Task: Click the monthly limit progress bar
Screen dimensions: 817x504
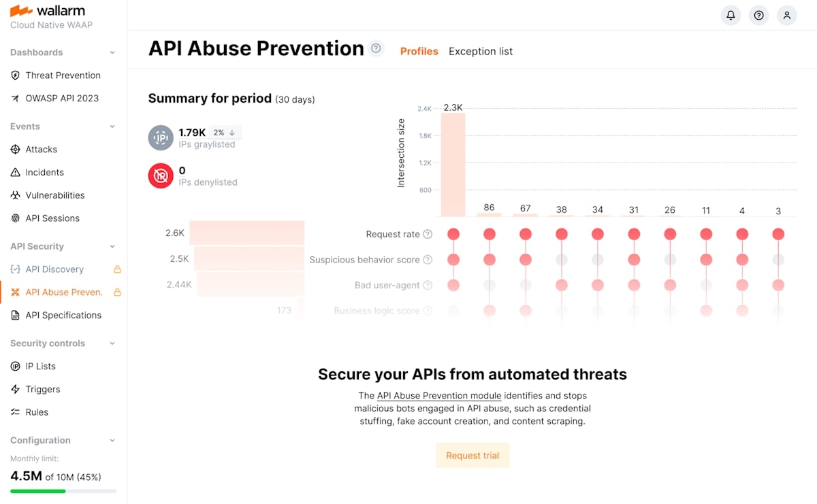Action: pyautogui.click(x=63, y=491)
